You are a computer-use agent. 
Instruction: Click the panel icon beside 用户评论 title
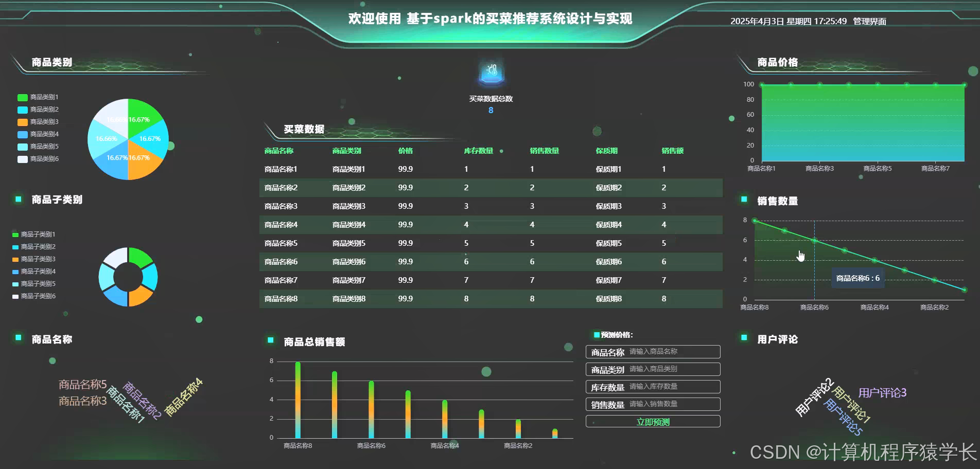coord(743,337)
